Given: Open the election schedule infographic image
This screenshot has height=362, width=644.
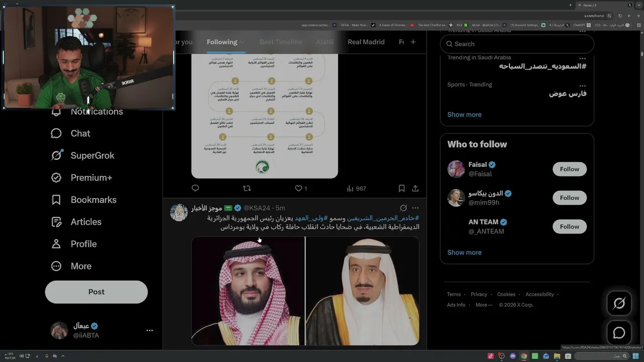Looking at the screenshot, I should tap(265, 117).
